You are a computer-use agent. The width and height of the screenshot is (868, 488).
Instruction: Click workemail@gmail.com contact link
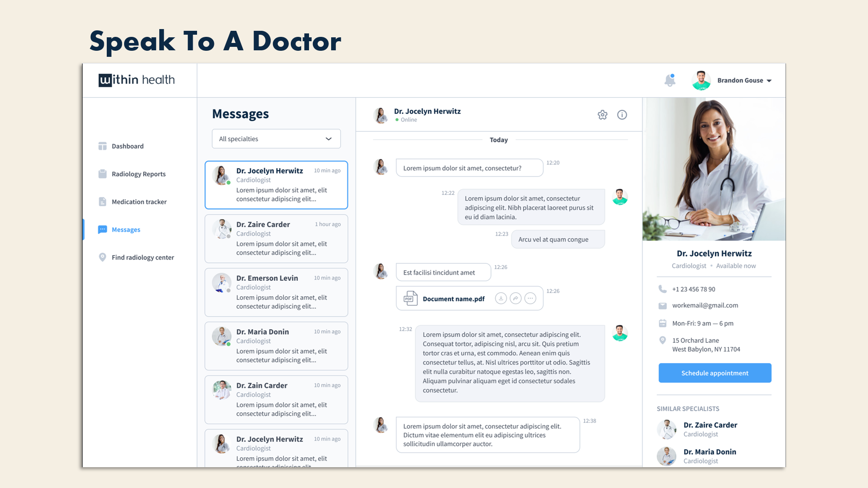(705, 305)
